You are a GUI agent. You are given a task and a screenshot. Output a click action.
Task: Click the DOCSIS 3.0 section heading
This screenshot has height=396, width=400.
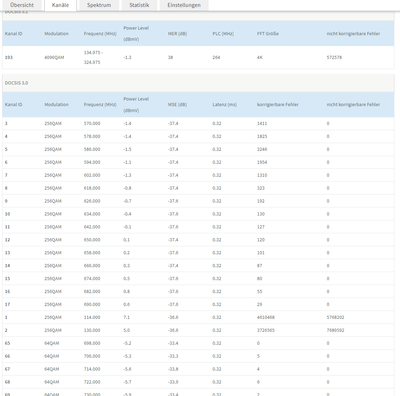point(16,83)
